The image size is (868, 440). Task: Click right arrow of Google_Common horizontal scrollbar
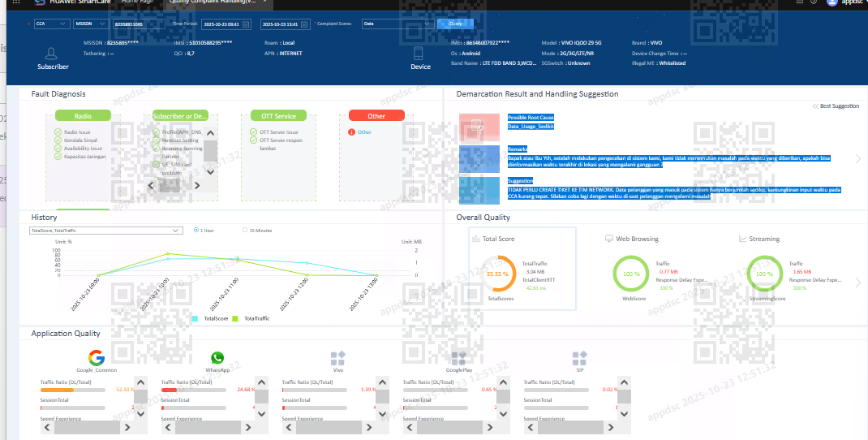pos(127,427)
